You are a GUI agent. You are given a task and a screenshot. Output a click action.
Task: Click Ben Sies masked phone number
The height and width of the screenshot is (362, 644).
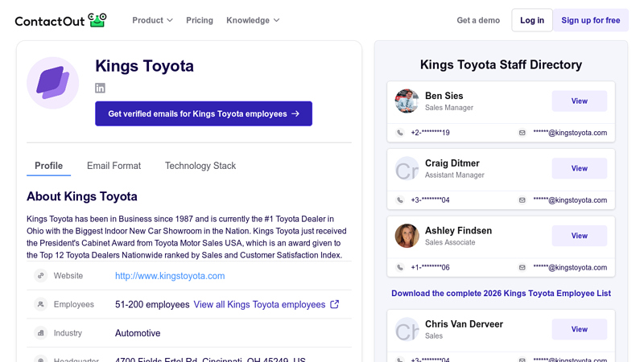431,133
